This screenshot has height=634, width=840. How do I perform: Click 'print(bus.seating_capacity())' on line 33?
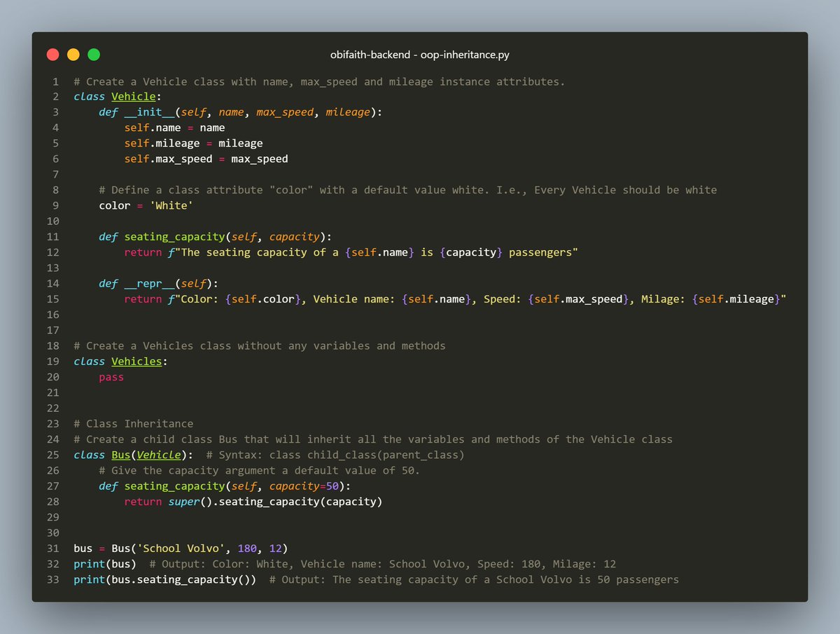(165, 579)
